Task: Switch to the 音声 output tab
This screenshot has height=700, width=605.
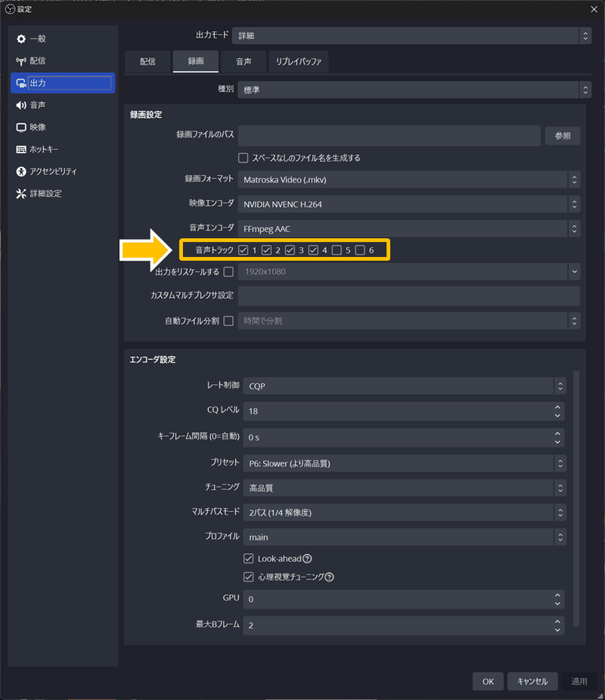Action: [x=244, y=61]
